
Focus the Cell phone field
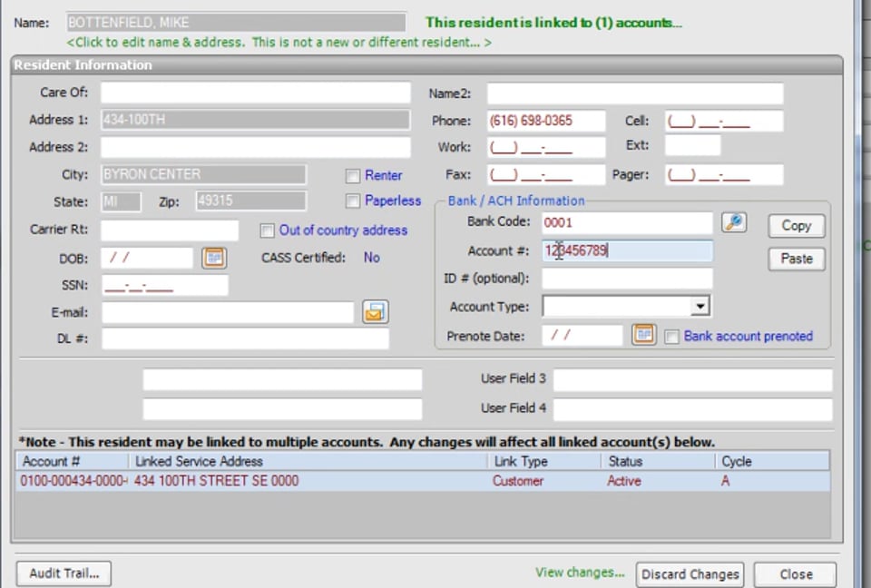click(x=724, y=121)
